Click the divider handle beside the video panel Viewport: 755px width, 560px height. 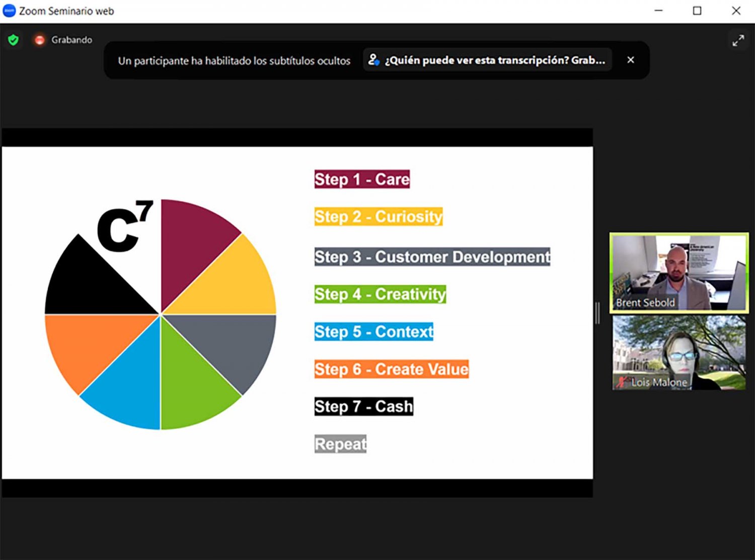tap(597, 313)
